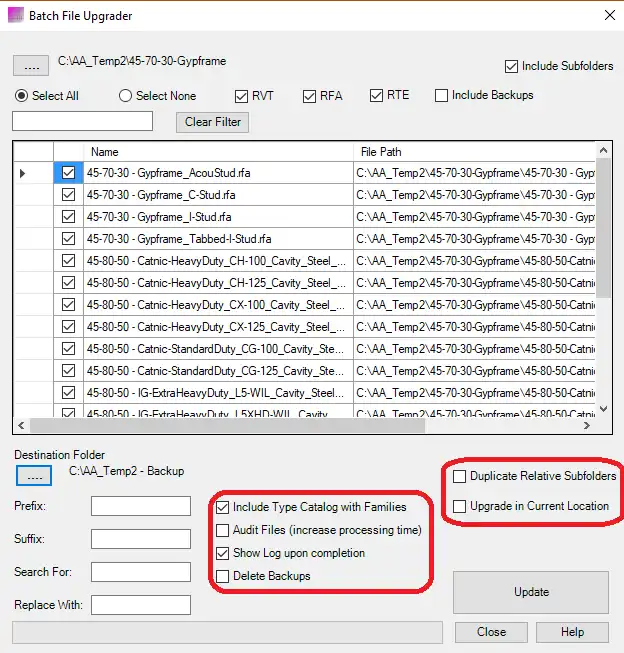The width and height of the screenshot is (624, 653).
Task: Toggle the Include Subfolders checkbox
Action: [512, 67]
